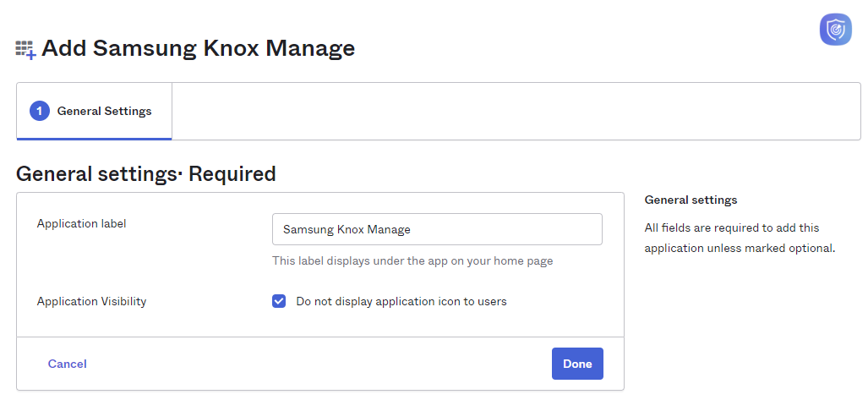Click the 'General settings' sidebar heading
The width and height of the screenshot is (868, 400).
click(691, 200)
